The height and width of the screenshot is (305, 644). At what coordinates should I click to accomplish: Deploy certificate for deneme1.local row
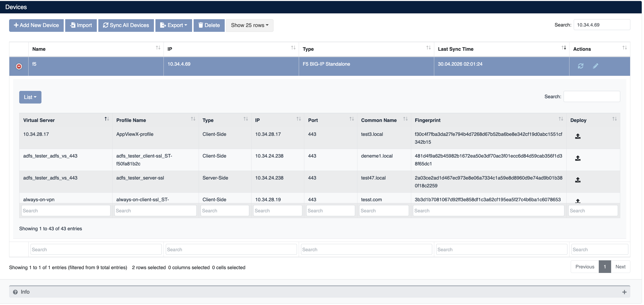point(578,158)
